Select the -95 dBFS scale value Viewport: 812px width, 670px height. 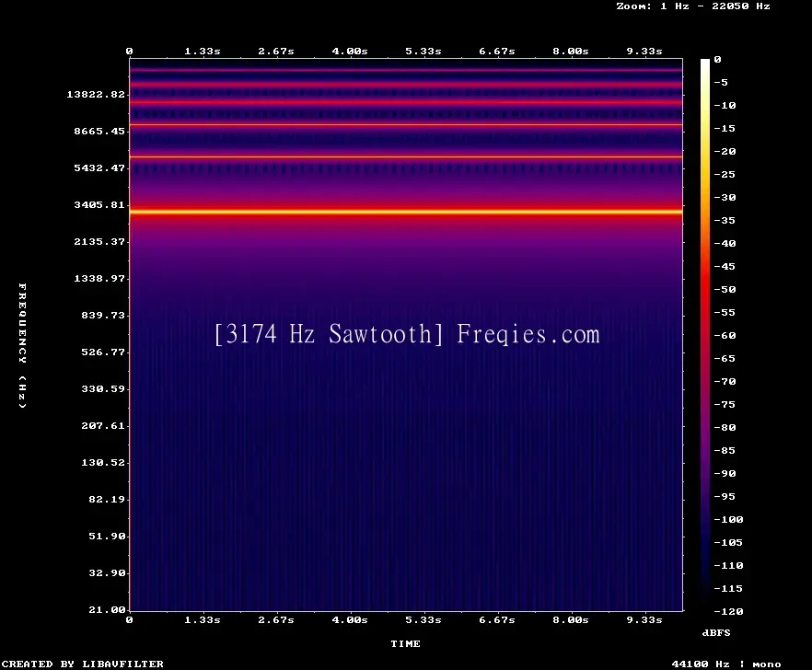click(x=725, y=497)
